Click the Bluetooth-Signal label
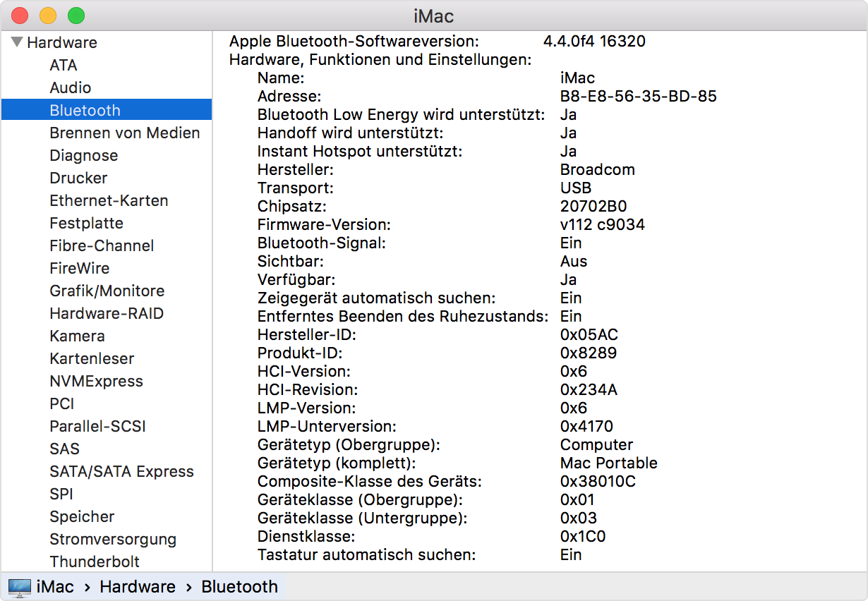Screen dimensions: 868x601 [x=322, y=243]
